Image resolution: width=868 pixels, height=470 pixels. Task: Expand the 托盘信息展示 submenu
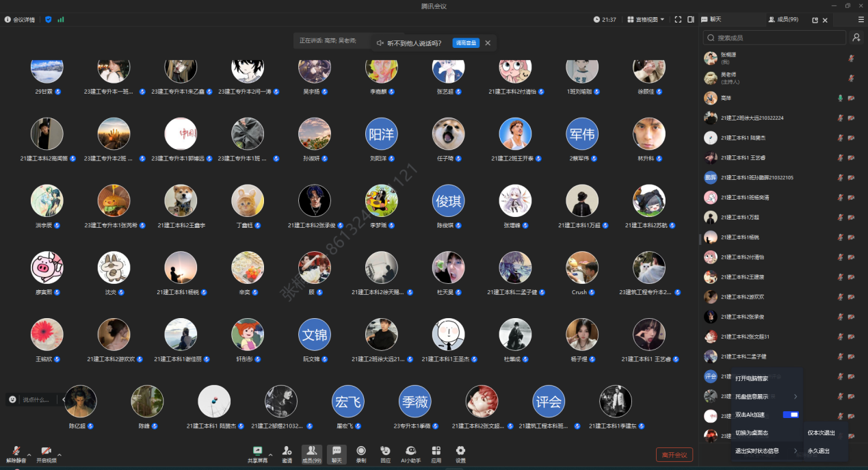click(765, 397)
